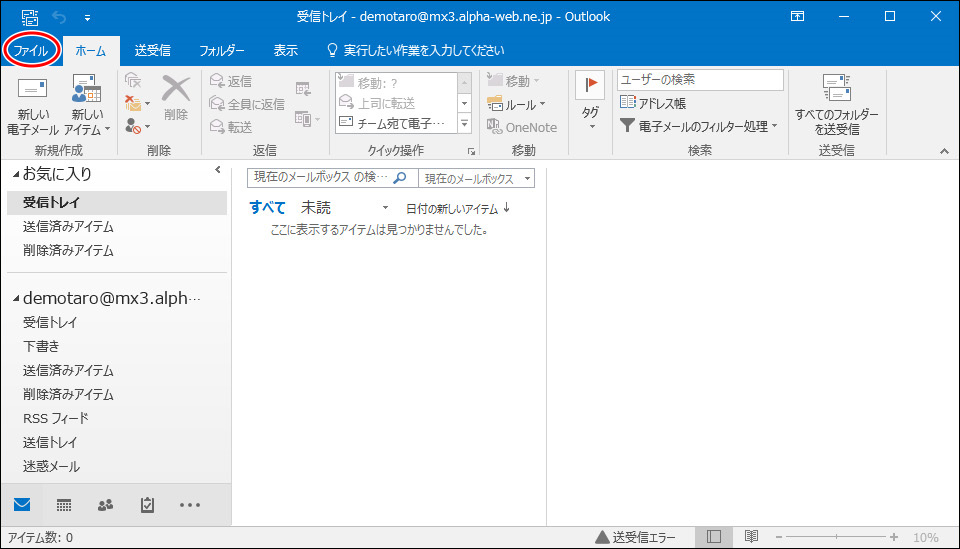Open the クイック操作 dialog launcher

pos(471,151)
